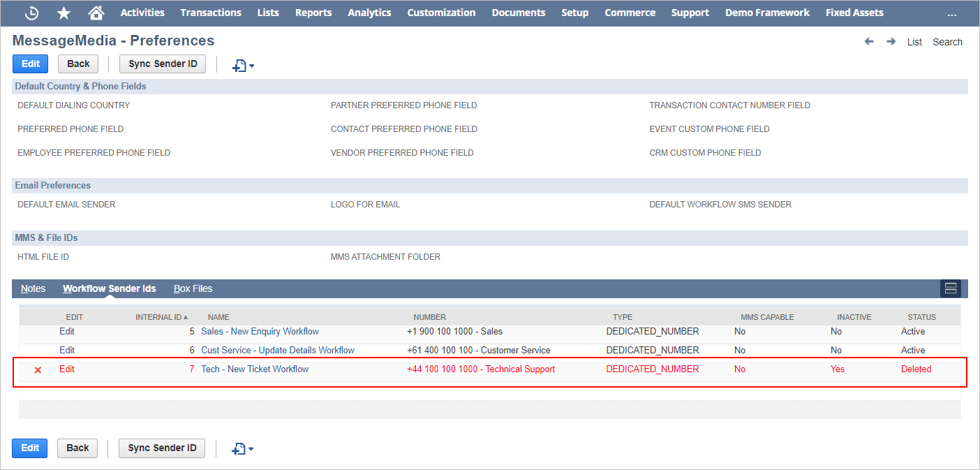Go to the Home house icon

[x=96, y=13]
